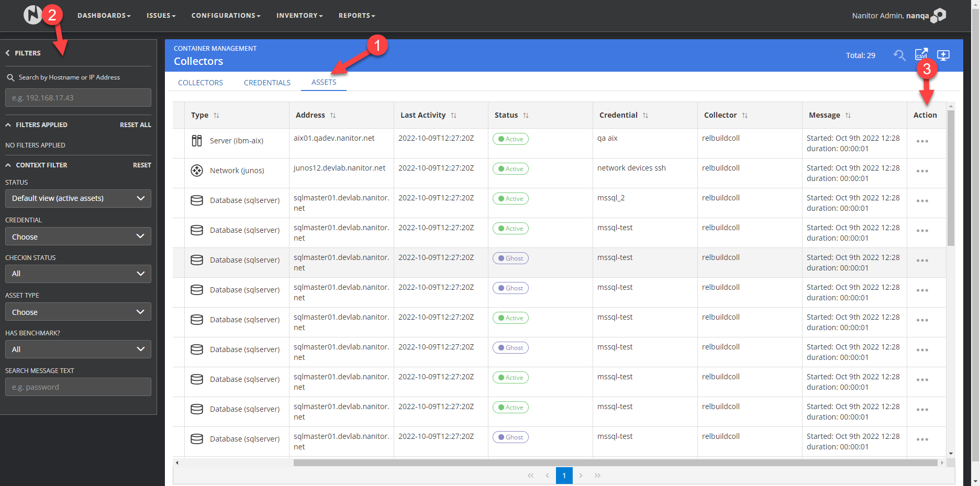Click the monitor add icon in header
This screenshot has height=486, width=980.
coord(943,55)
